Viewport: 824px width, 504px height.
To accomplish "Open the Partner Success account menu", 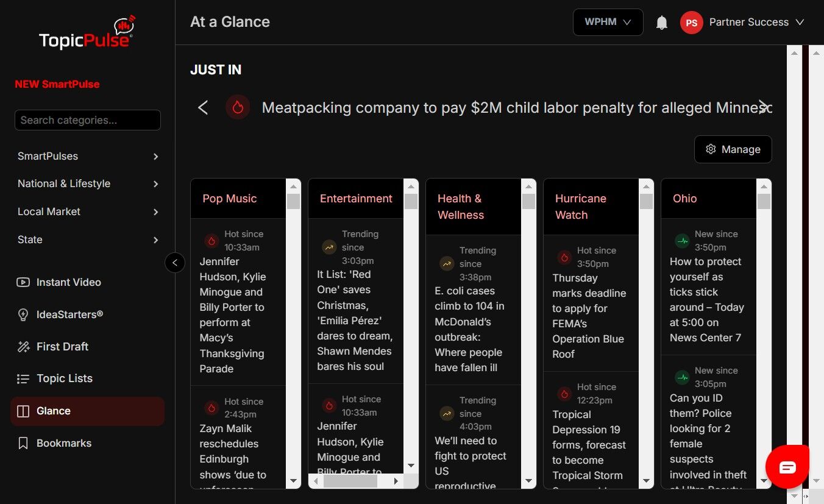I will [x=756, y=22].
